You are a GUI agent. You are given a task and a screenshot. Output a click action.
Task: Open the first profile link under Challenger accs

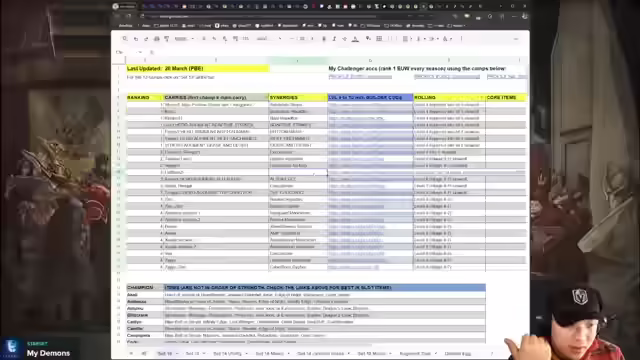(360, 77)
